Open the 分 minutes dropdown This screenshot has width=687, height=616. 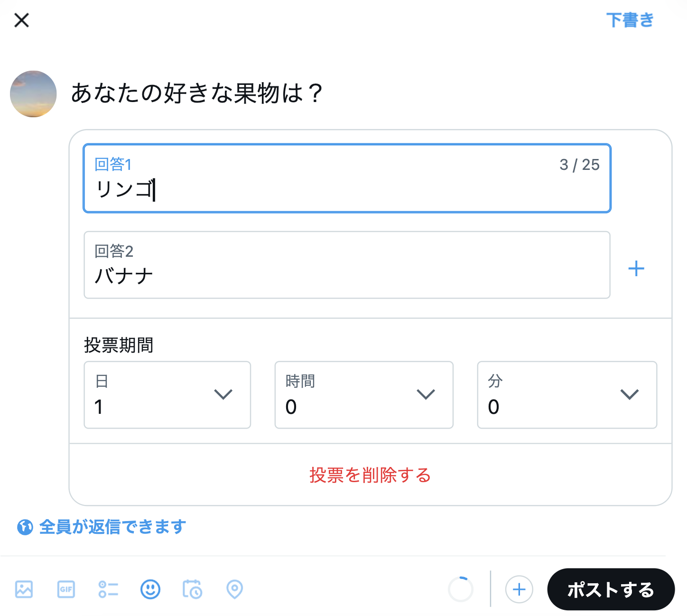[566, 395]
